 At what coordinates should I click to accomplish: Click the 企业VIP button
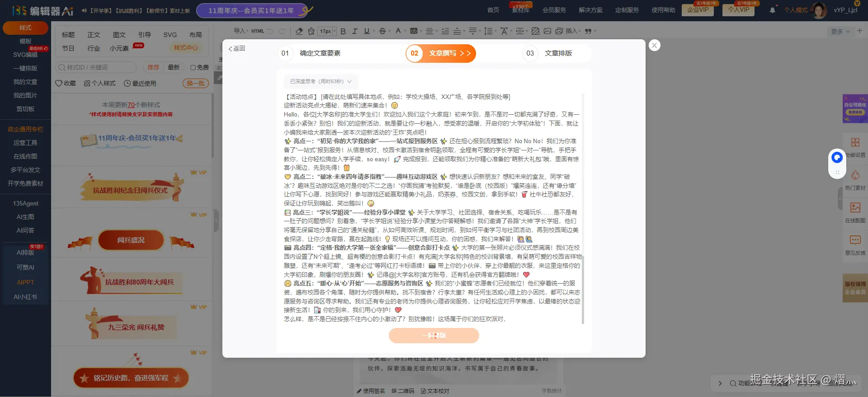point(698,9)
